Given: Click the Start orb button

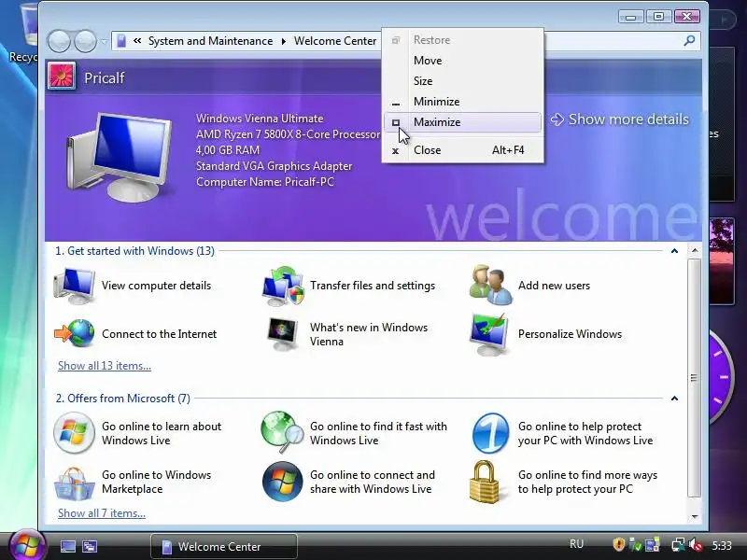Looking at the screenshot, I should tap(27, 545).
